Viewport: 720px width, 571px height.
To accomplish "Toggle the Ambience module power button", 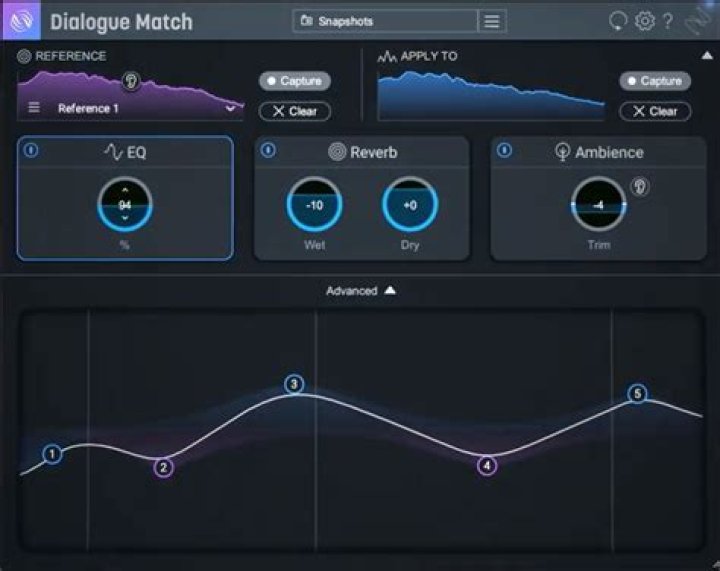I will click(505, 150).
